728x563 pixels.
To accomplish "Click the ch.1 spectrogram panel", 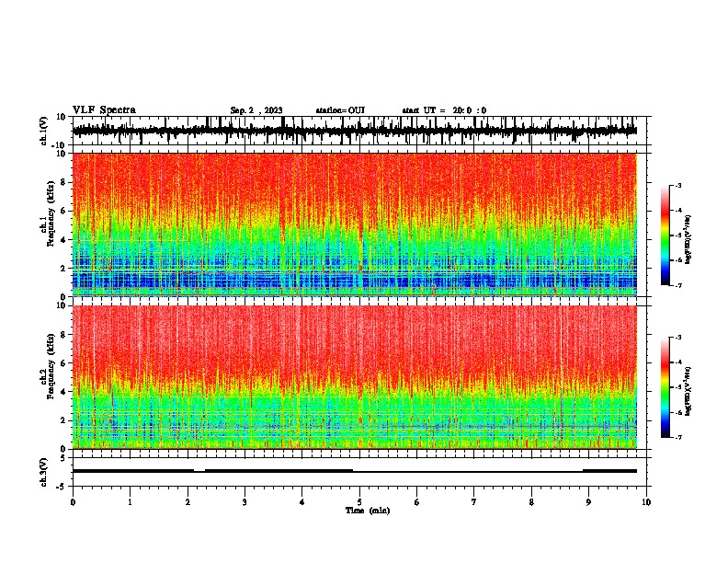I will tap(355, 224).
